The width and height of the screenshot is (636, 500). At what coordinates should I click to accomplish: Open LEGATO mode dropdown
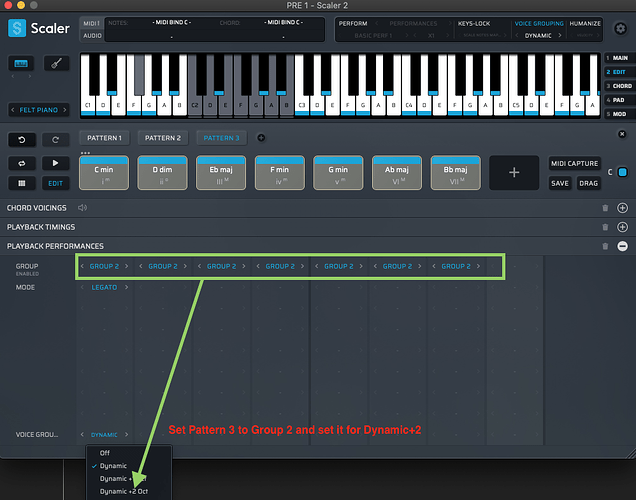104,288
